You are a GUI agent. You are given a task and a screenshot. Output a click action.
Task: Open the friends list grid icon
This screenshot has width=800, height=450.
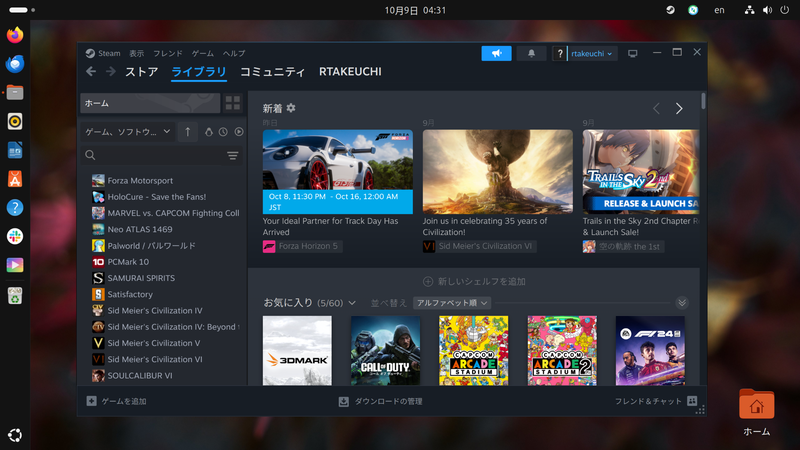(692, 401)
